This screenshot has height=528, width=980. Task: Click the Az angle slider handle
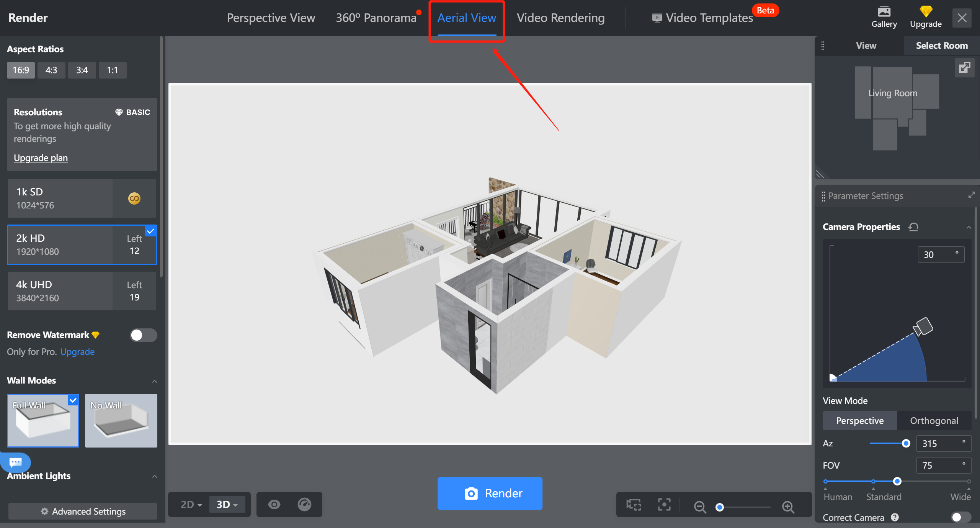tap(906, 443)
